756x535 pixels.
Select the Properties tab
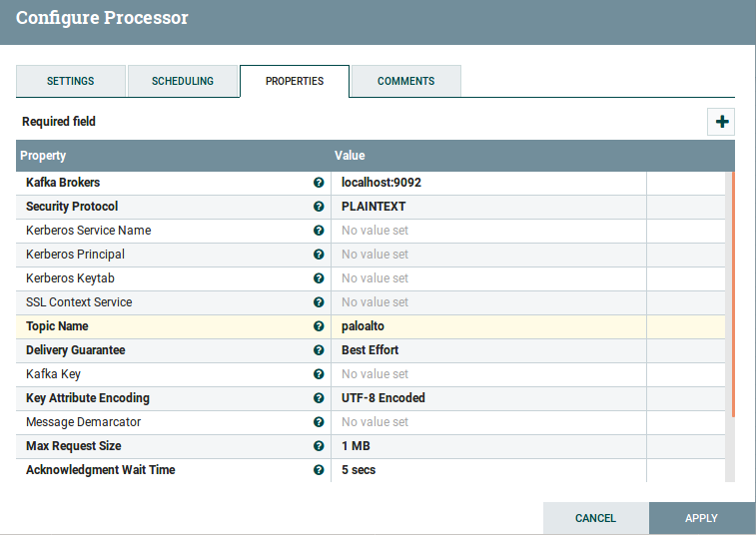295,81
